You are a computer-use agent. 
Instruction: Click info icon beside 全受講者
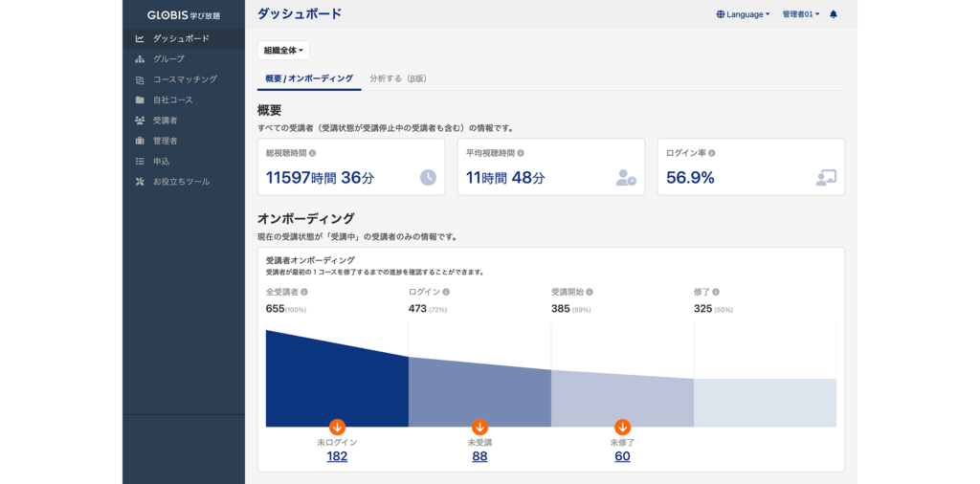(304, 292)
